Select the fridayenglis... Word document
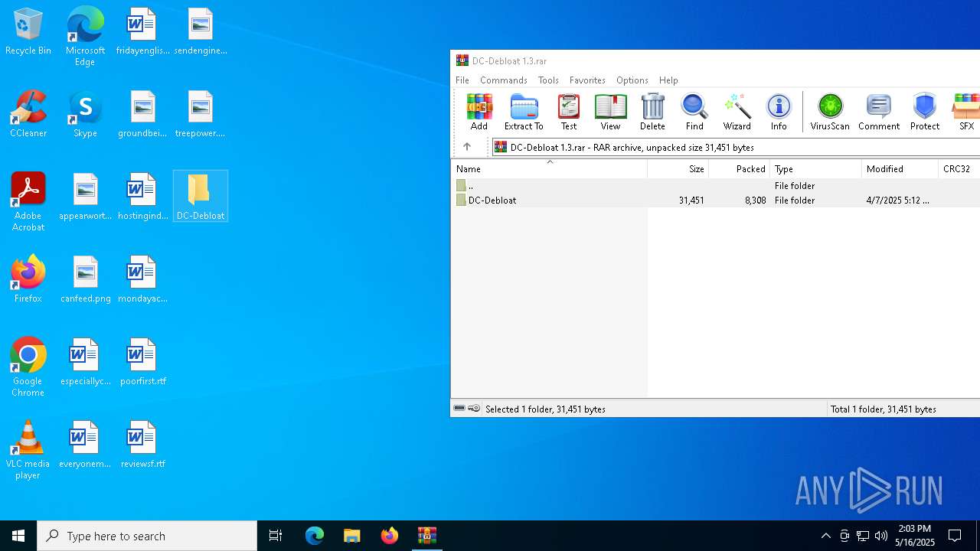The width and height of the screenshot is (980, 551). coord(143,32)
